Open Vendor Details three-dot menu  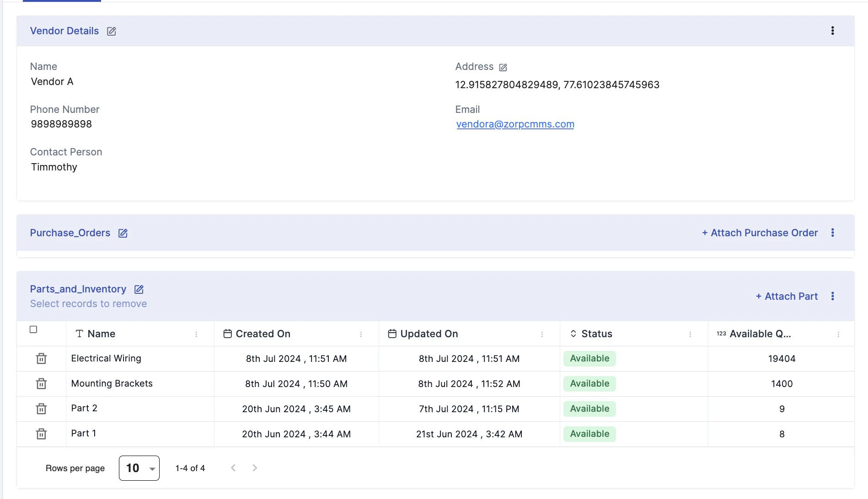(832, 31)
